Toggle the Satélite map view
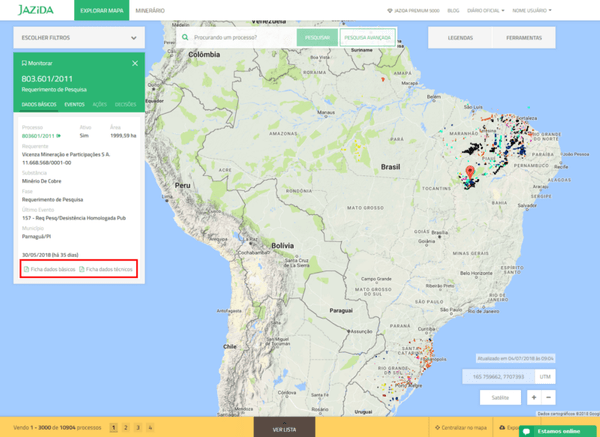 tap(499, 397)
